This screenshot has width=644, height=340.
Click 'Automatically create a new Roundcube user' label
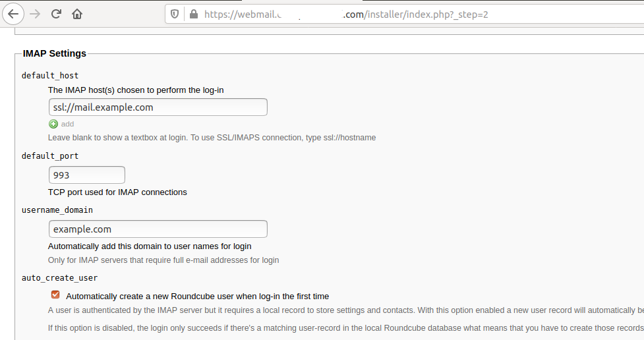coord(198,297)
